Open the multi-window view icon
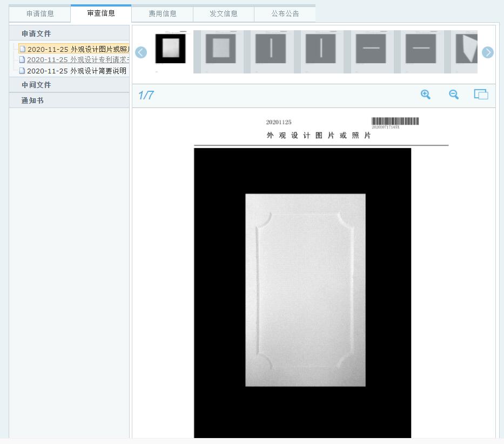This screenshot has height=444, width=504. 481,95
